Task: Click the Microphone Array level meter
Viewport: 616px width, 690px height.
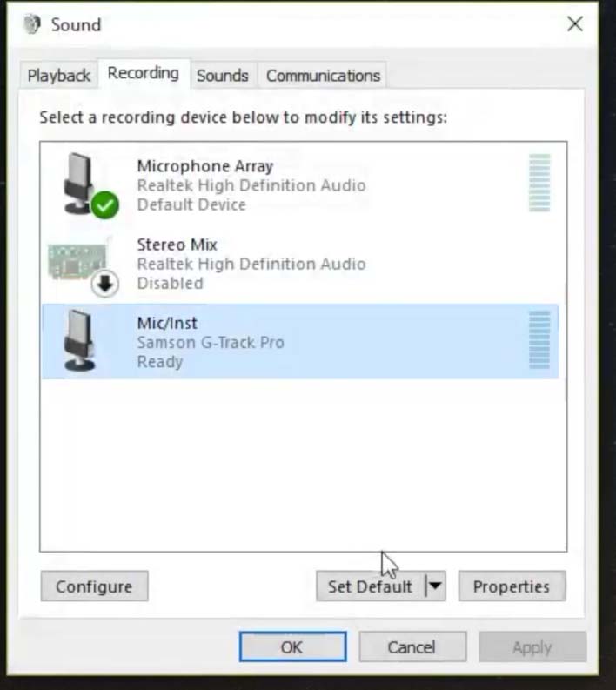Action: (539, 183)
